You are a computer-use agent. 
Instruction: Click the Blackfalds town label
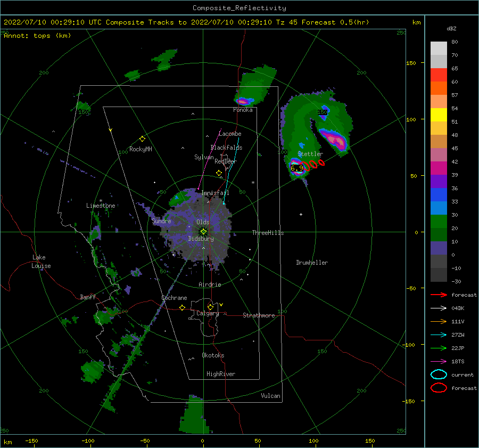click(x=226, y=148)
